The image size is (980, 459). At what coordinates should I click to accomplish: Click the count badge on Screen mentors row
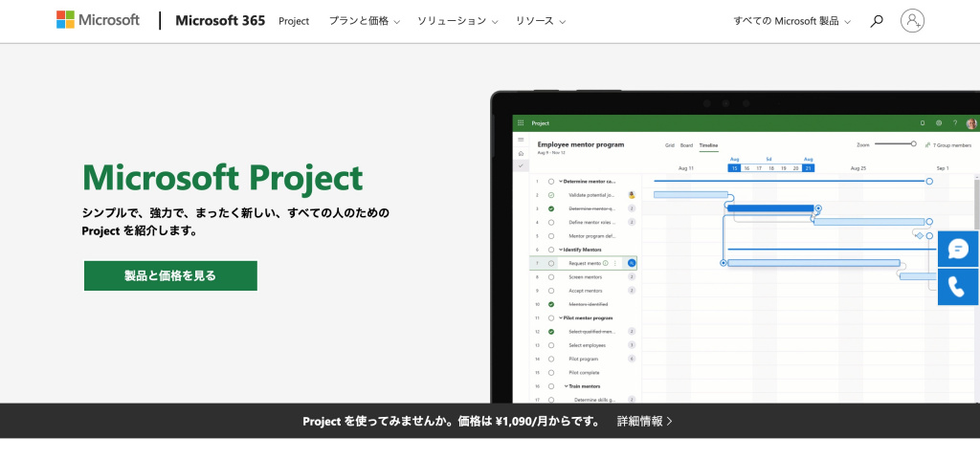[632, 276]
